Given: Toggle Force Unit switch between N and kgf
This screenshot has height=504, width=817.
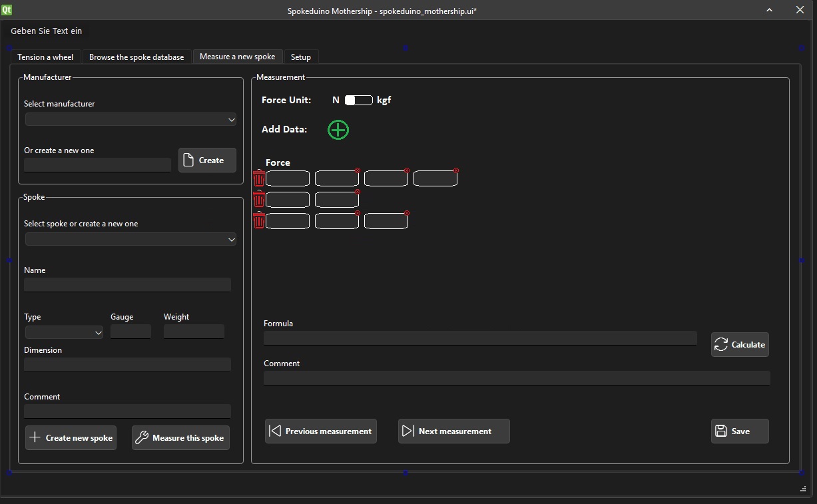Looking at the screenshot, I should (x=358, y=101).
